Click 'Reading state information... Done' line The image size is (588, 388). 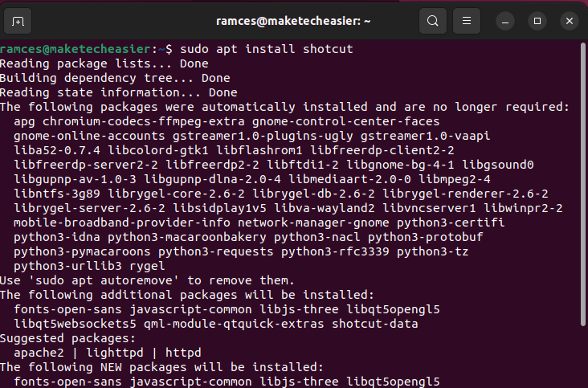(x=119, y=92)
